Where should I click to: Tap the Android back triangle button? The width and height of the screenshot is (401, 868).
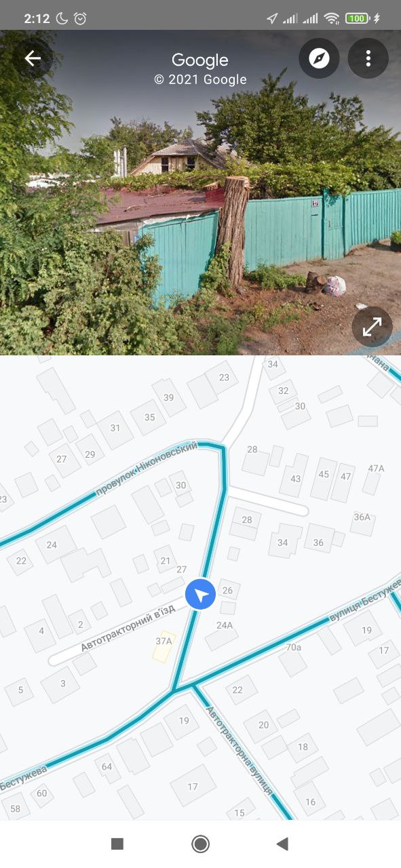pos(283,844)
